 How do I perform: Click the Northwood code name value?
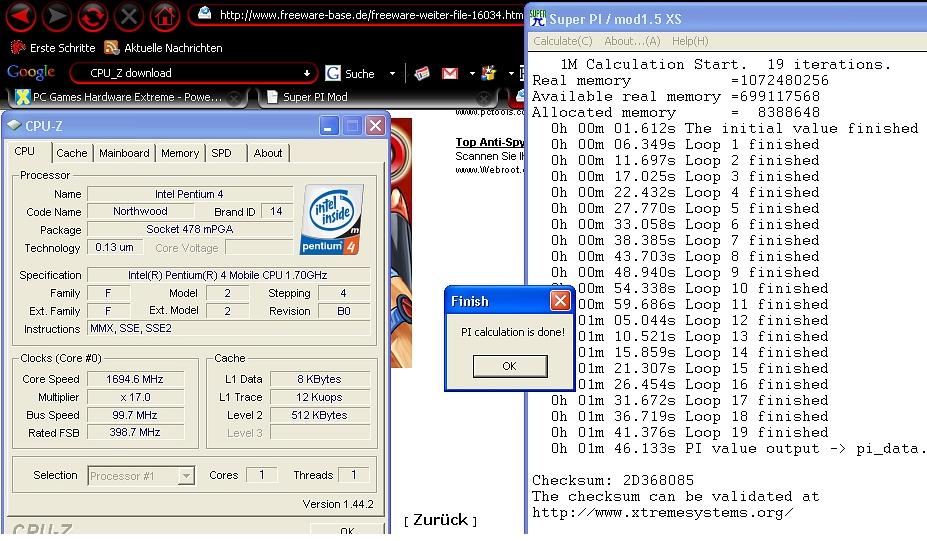[x=140, y=211]
